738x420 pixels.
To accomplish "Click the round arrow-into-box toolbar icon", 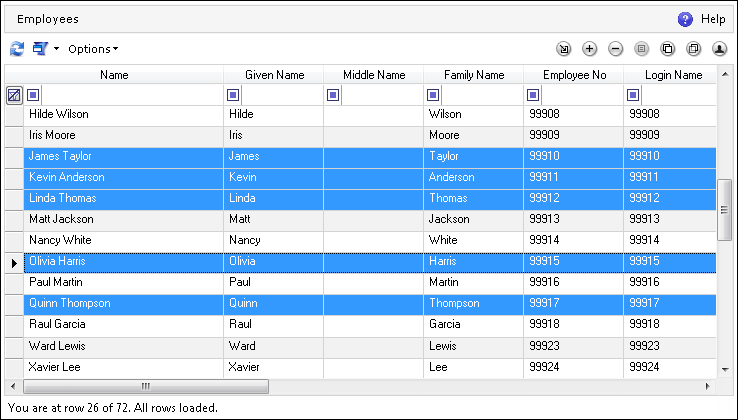I will (563, 48).
